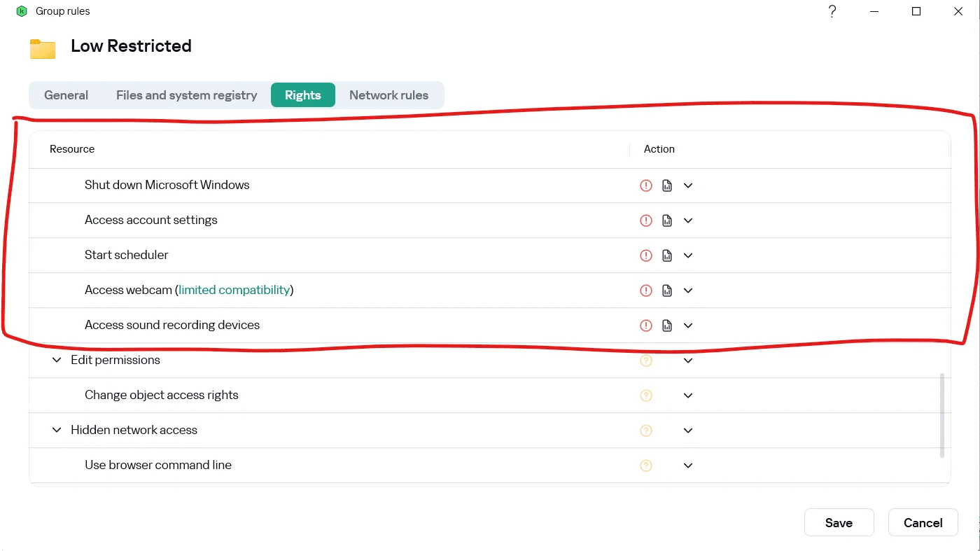Open action dropdown for Edit permissions
Viewport: 980px width, 551px height.
(x=688, y=361)
